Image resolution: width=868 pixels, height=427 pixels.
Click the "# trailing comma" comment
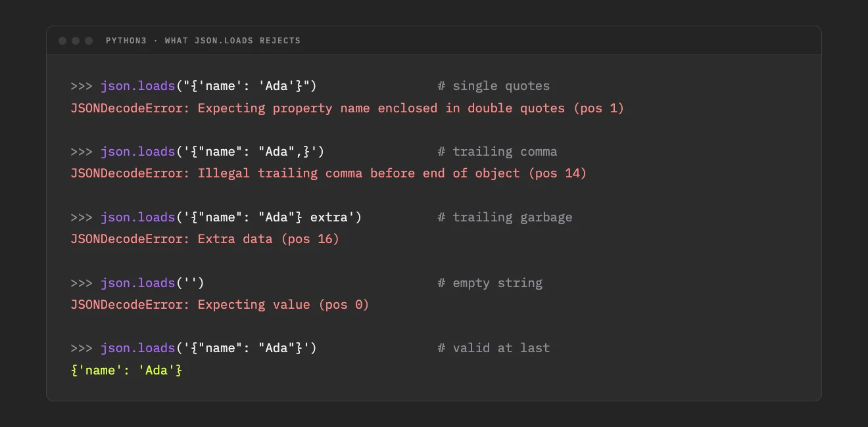[498, 152]
